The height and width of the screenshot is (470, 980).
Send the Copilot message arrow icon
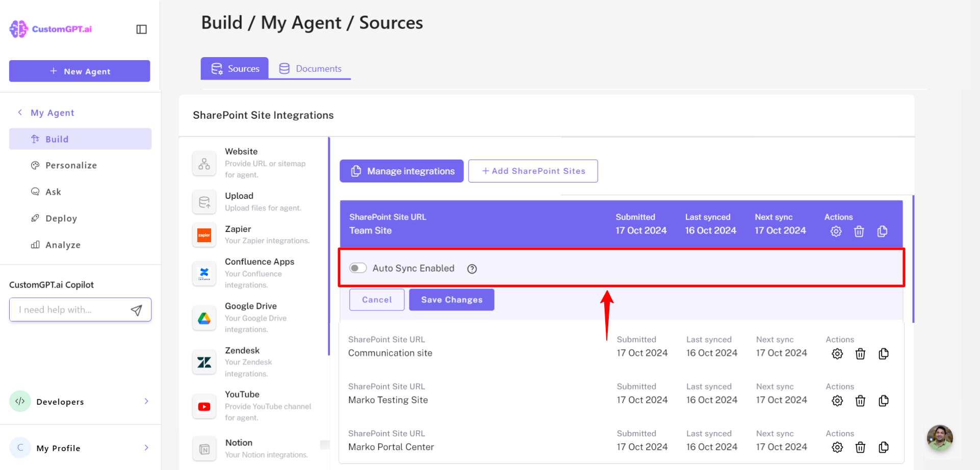(136, 310)
